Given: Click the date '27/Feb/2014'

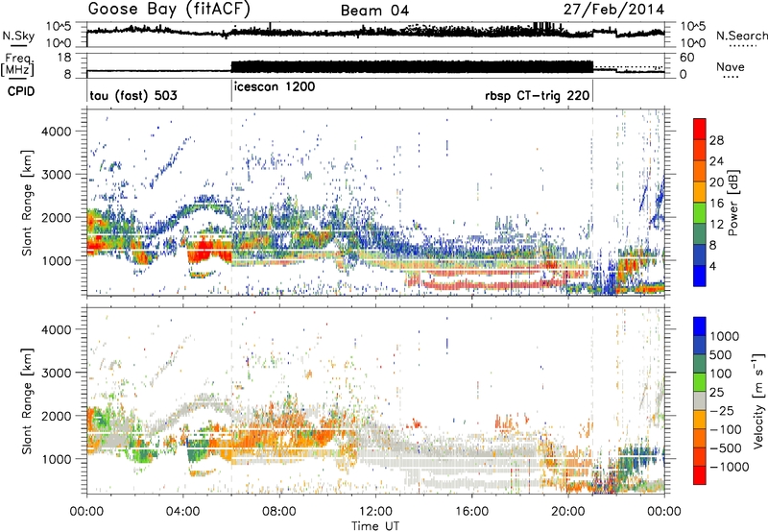Looking at the screenshot, I should pos(613,10).
